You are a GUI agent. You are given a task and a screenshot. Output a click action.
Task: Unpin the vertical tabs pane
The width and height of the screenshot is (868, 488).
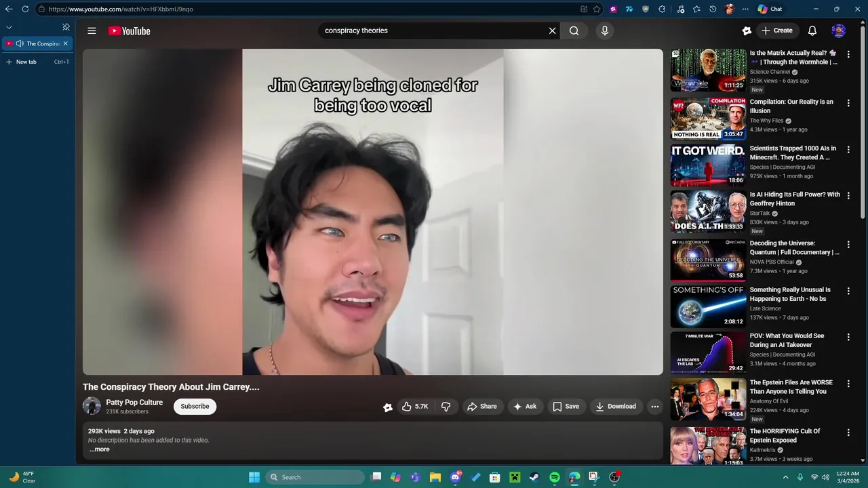pos(66,27)
